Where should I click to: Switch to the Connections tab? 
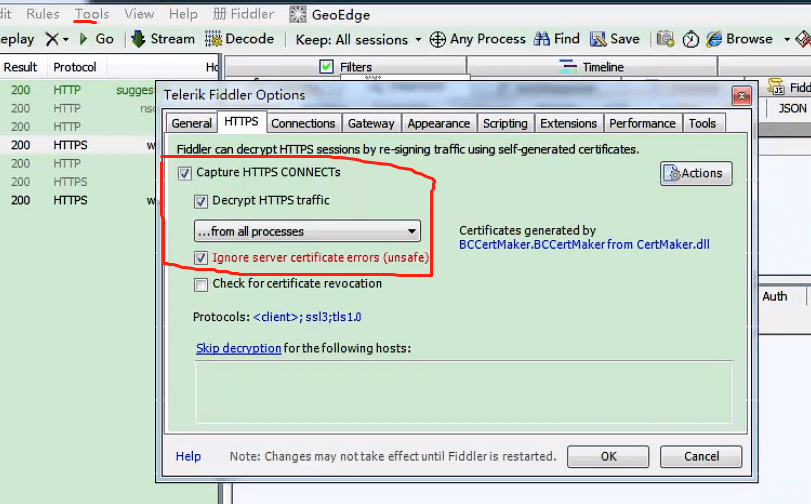pyautogui.click(x=303, y=123)
